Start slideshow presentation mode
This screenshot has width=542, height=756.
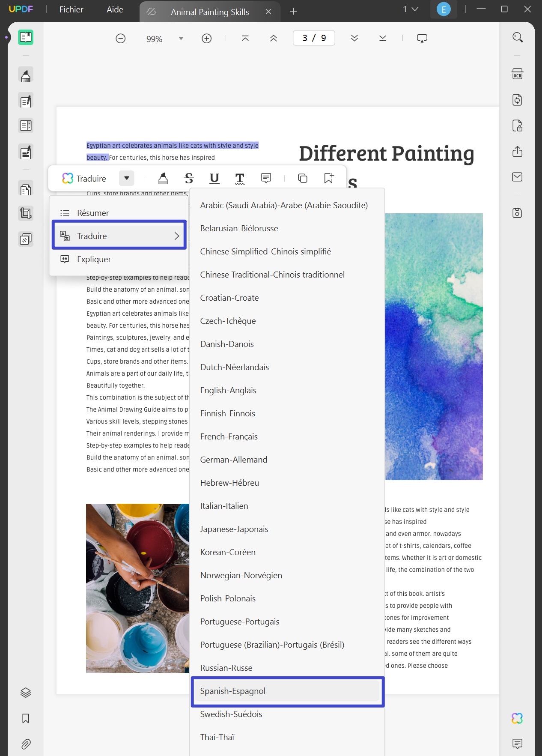[x=422, y=39]
